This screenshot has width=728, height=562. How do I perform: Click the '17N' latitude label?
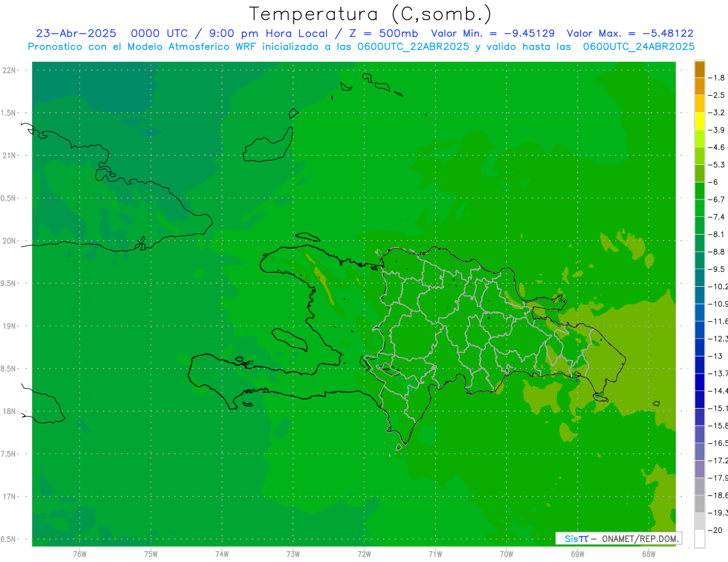(x=10, y=497)
